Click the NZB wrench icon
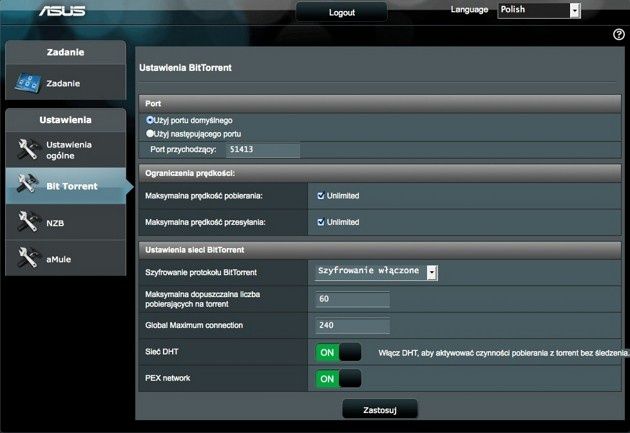 28,222
